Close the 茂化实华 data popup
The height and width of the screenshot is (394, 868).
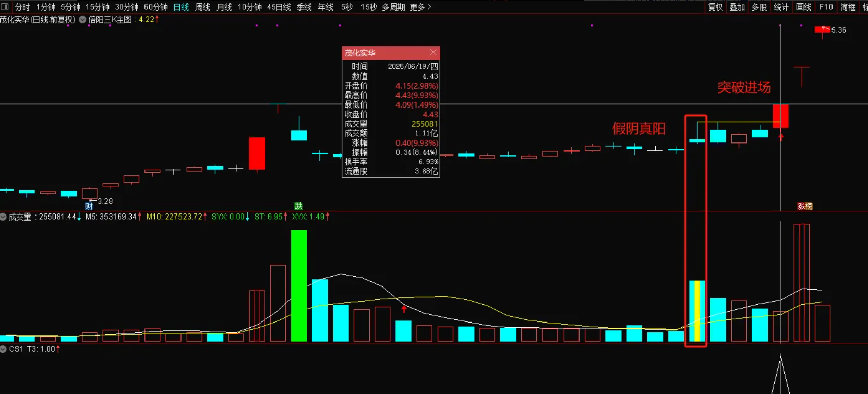[x=433, y=52]
